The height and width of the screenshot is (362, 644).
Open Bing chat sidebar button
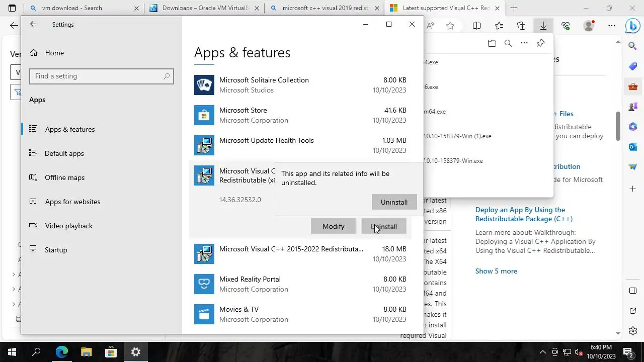click(632, 26)
